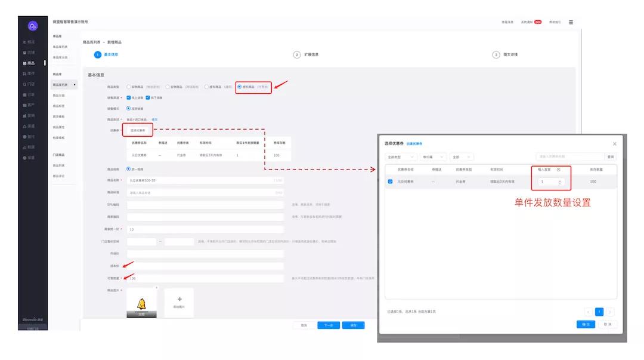Open 系统通知 notifications in top bar
Viewport: 644px width, 360px height.
[531, 22]
